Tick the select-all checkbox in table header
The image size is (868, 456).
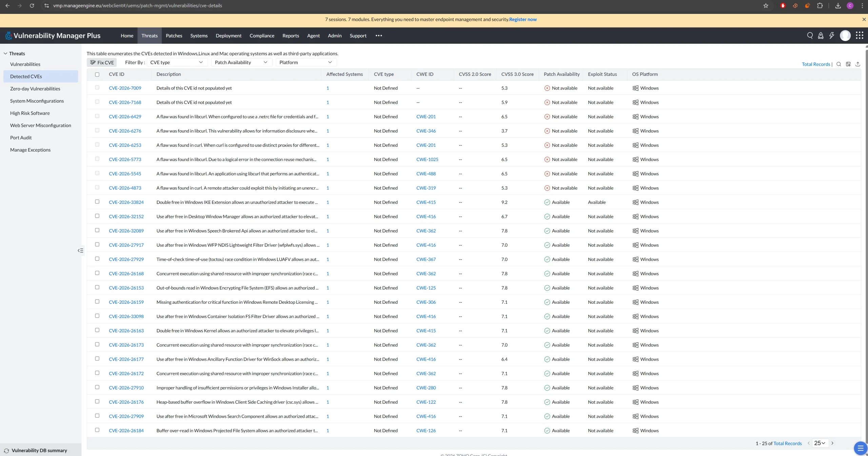tap(97, 74)
